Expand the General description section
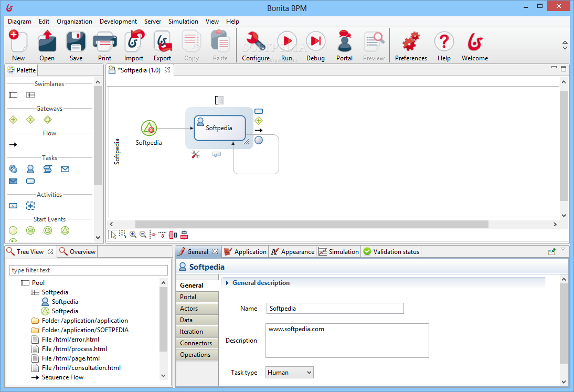 click(x=227, y=283)
